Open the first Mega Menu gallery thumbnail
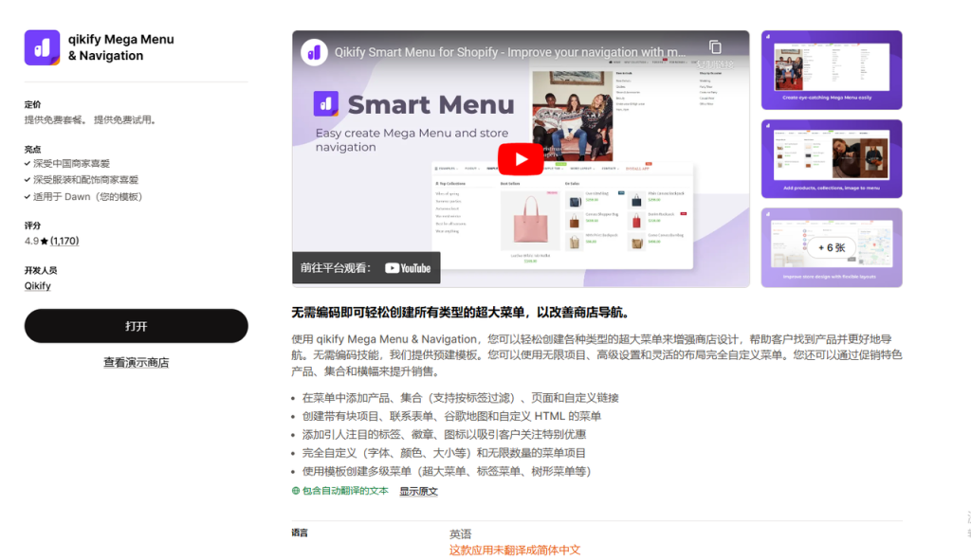 click(x=832, y=69)
